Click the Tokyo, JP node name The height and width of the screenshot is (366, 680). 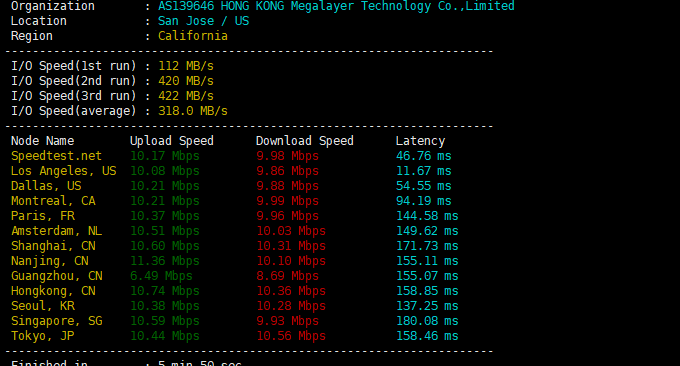click(x=42, y=336)
